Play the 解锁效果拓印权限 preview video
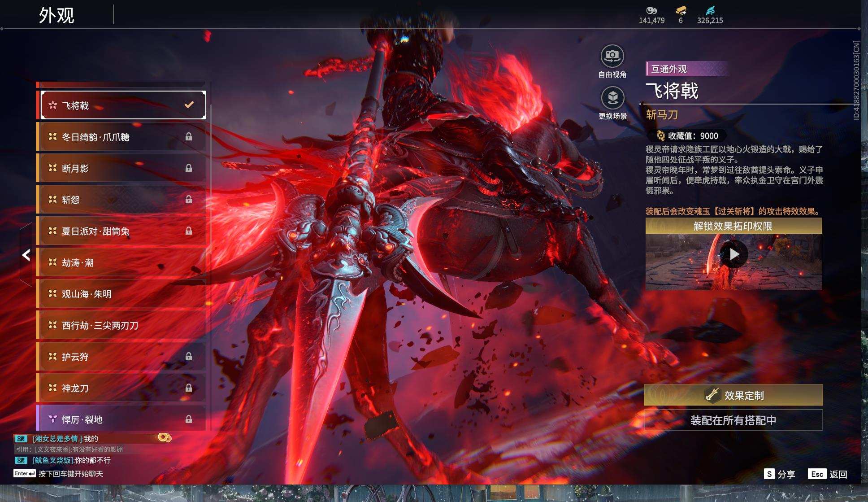This screenshot has width=868, height=502. pyautogui.click(x=734, y=254)
